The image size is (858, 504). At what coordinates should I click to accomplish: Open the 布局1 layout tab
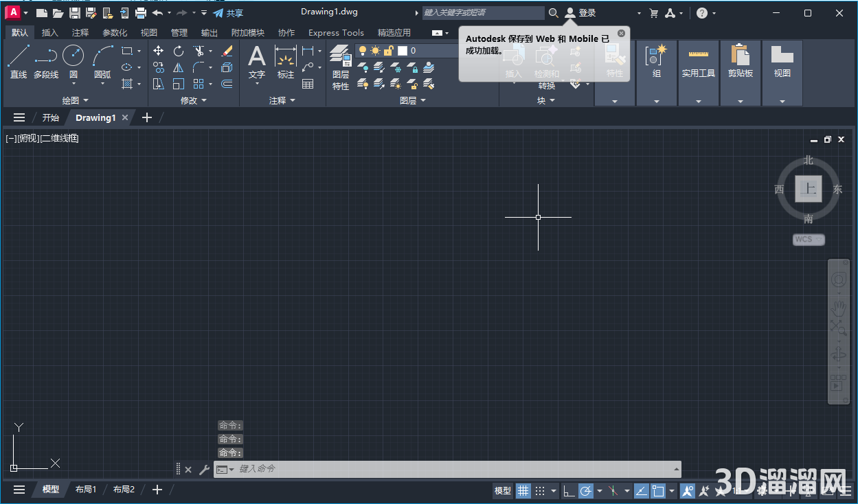[86, 490]
